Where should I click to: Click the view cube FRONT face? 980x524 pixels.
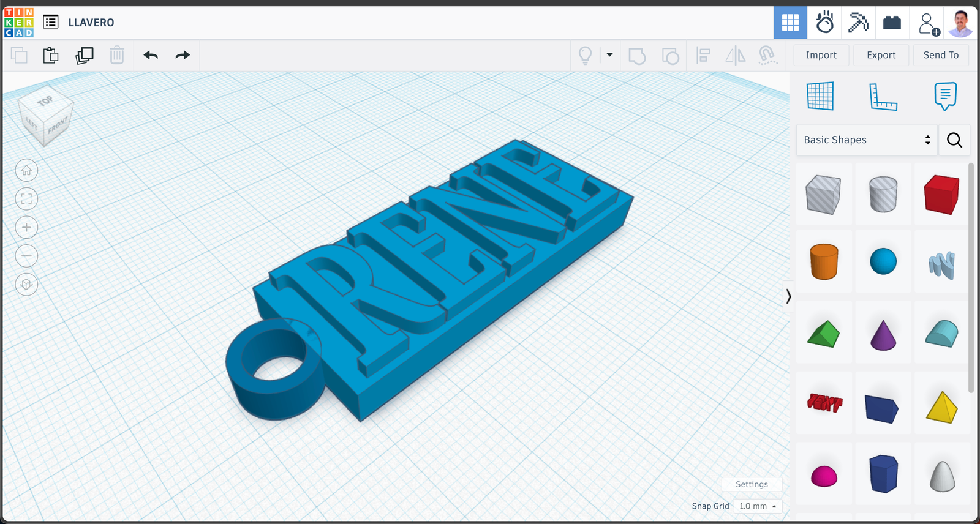[58, 126]
